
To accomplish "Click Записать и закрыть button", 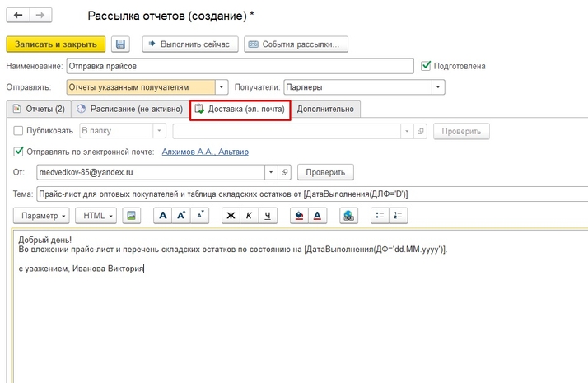I will [x=56, y=44].
